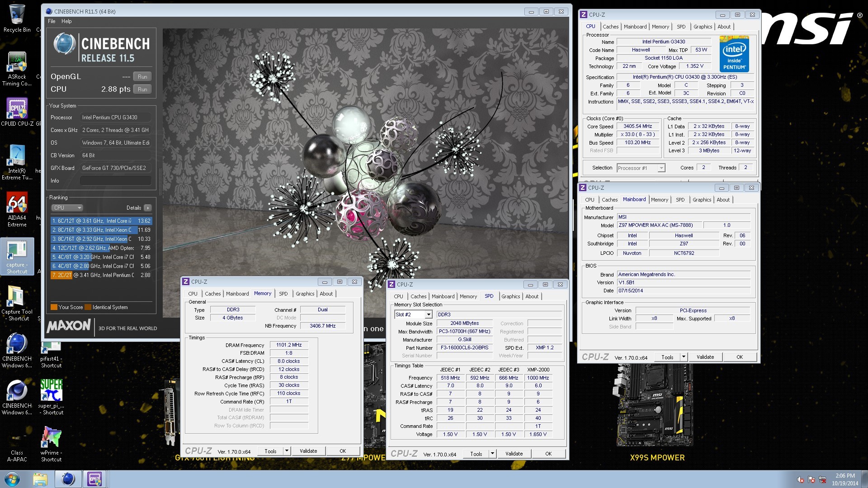Click the orange Your Score legend swatch
This screenshot has height=488, width=868.
click(x=54, y=307)
